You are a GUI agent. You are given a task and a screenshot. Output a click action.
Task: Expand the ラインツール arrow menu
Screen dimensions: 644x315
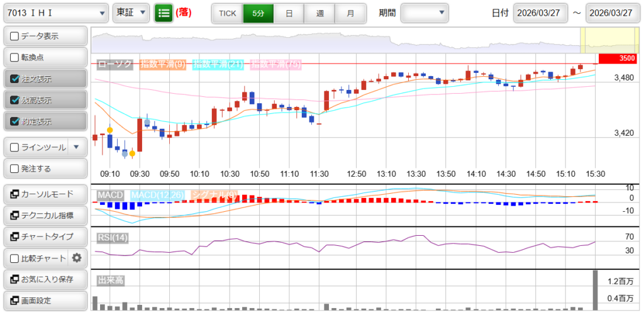click(76, 147)
